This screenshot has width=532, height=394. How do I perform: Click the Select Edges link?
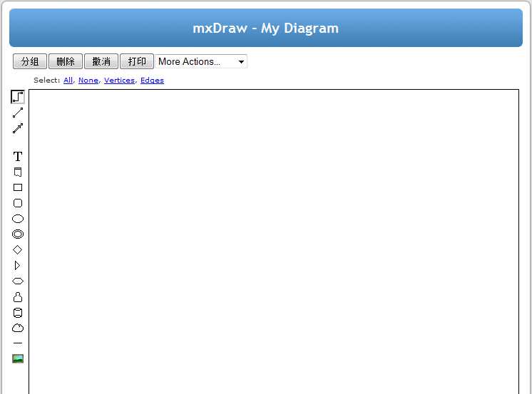pos(152,81)
